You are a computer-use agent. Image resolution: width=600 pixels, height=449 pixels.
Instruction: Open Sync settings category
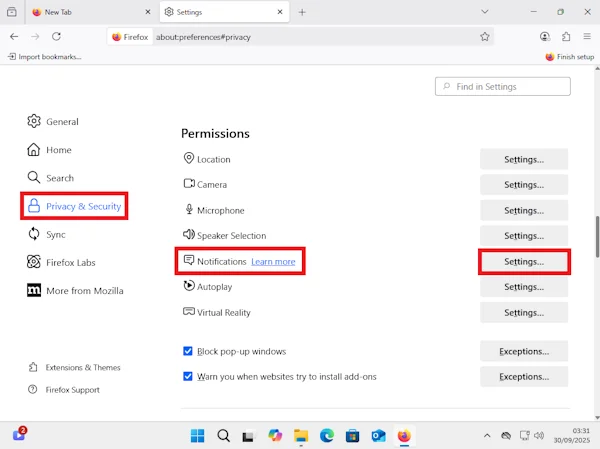click(46, 234)
